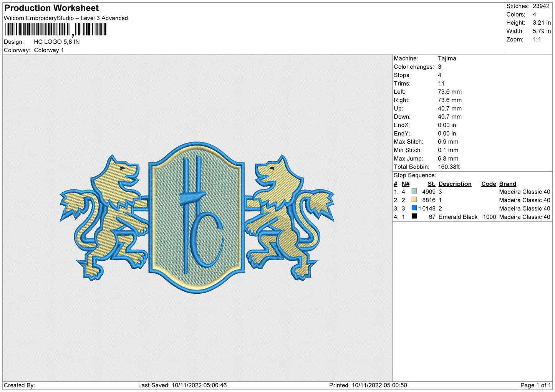This screenshot has width=555, height=392.
Task: Click the Machine value 'Tajima'
Action: [447, 58]
